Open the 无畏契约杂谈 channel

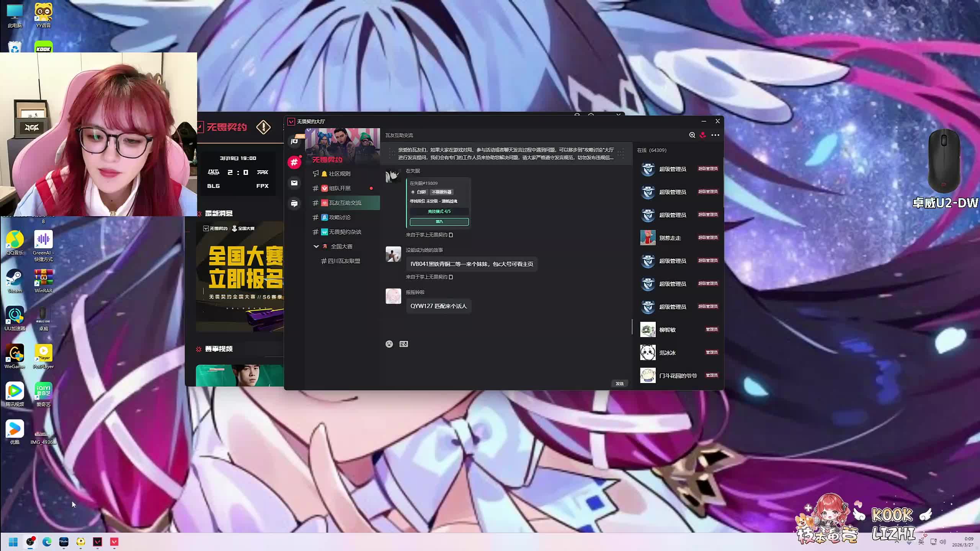(x=345, y=232)
